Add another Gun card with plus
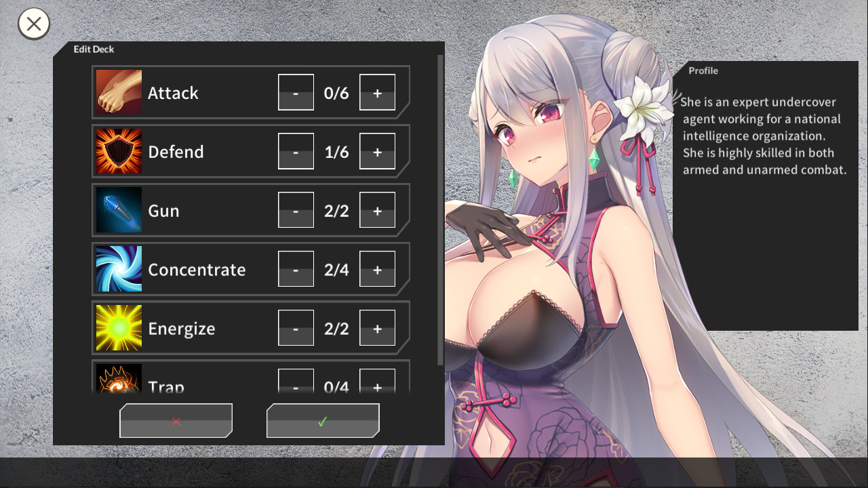Viewport: 868px width, 488px height. (x=377, y=210)
